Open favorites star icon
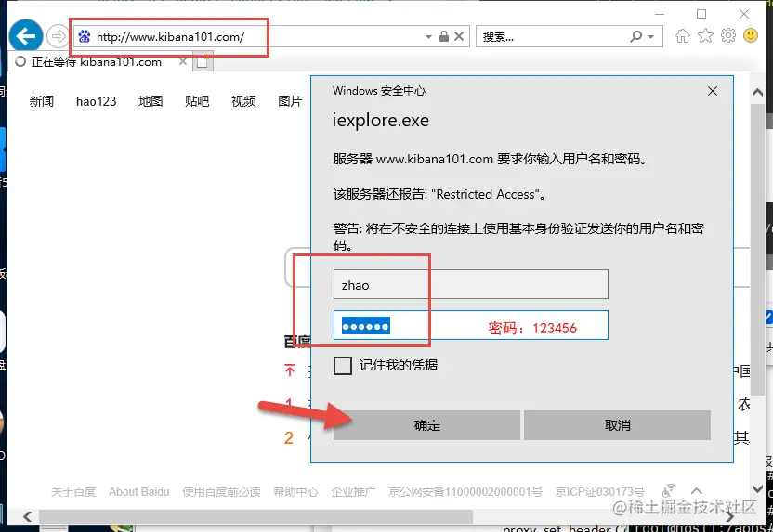Image resolution: width=773 pixels, height=532 pixels. tap(705, 36)
